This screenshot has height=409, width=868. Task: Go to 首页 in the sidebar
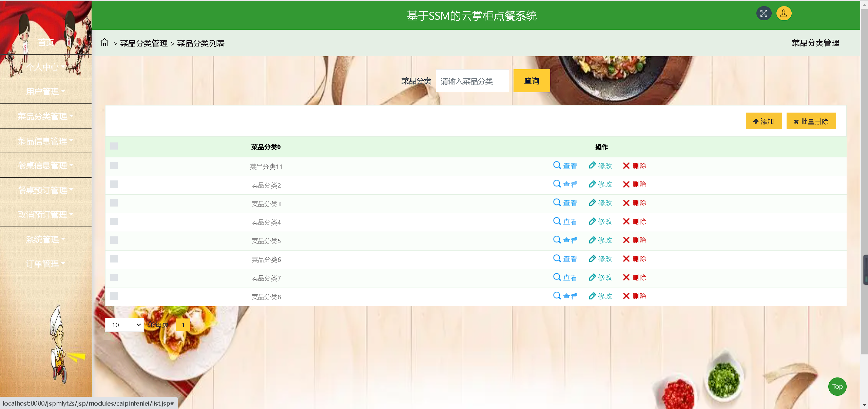tap(45, 42)
